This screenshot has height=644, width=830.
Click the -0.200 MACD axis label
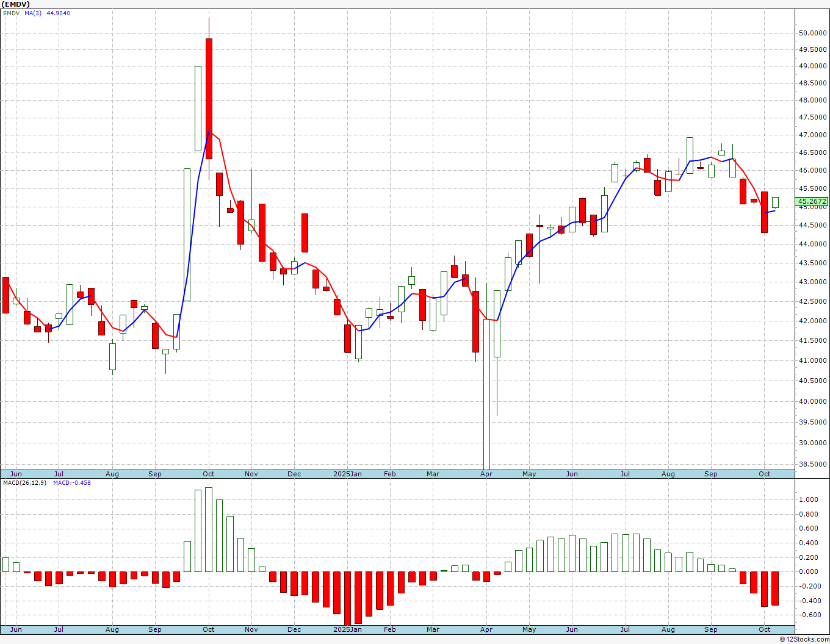tap(809, 586)
